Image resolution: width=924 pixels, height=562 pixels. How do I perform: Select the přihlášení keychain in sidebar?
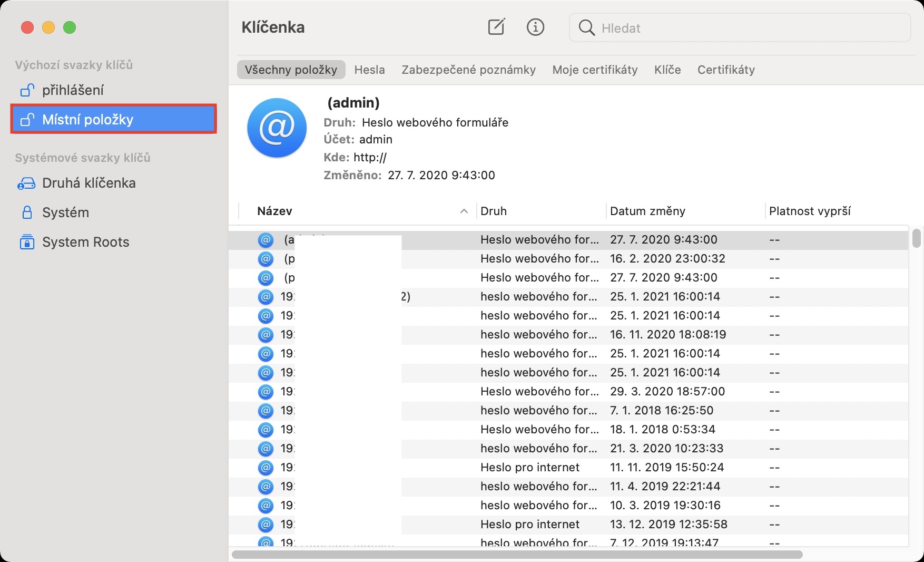click(73, 90)
